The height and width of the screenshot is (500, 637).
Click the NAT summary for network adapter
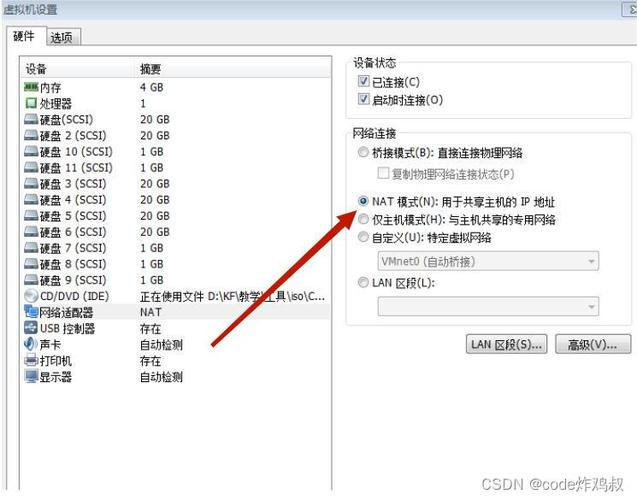(x=151, y=312)
